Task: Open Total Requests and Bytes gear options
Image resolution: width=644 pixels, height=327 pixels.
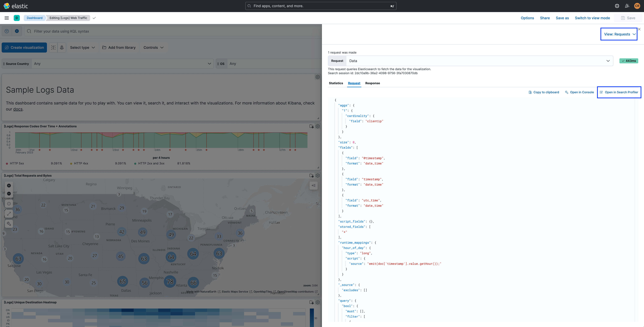Action: [x=318, y=176]
